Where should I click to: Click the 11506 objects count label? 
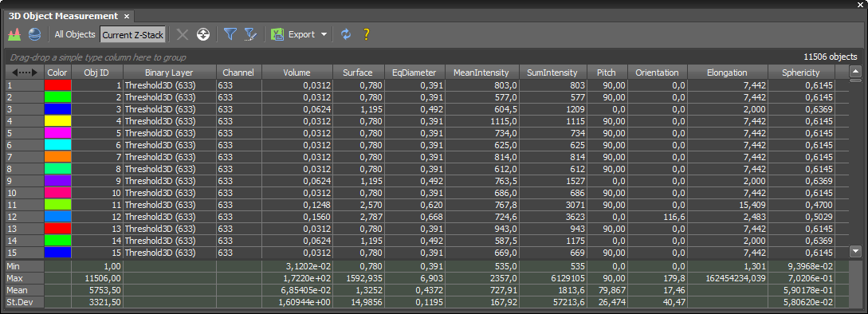click(831, 57)
